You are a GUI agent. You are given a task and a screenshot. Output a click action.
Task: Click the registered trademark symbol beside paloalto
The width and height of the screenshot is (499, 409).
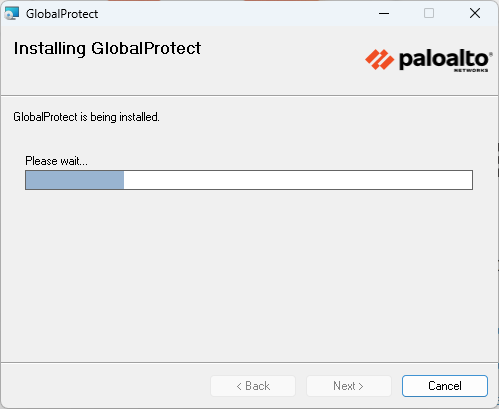[490, 54]
